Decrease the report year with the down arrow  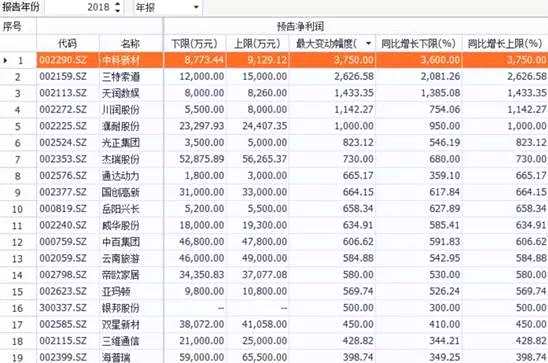(117, 10)
